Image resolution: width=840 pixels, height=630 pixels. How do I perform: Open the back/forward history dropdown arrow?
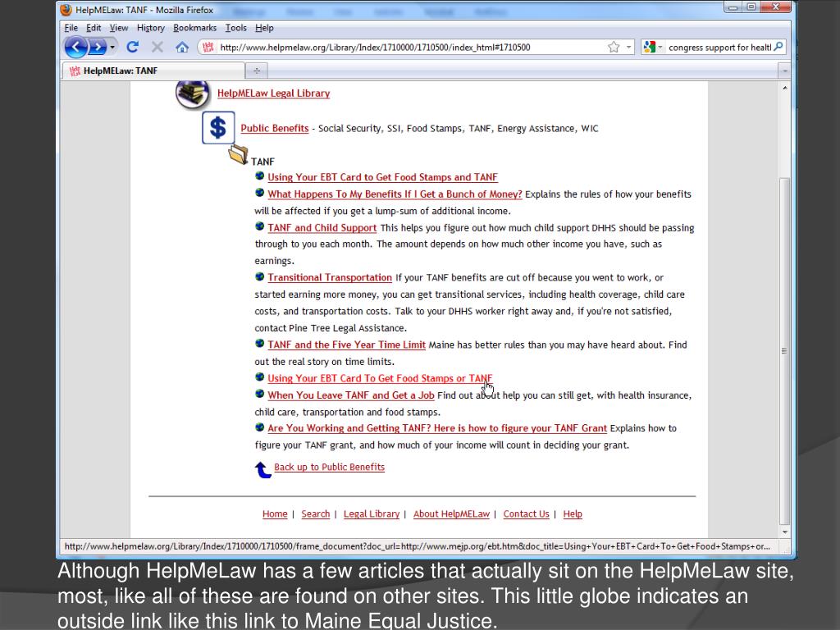click(112, 47)
